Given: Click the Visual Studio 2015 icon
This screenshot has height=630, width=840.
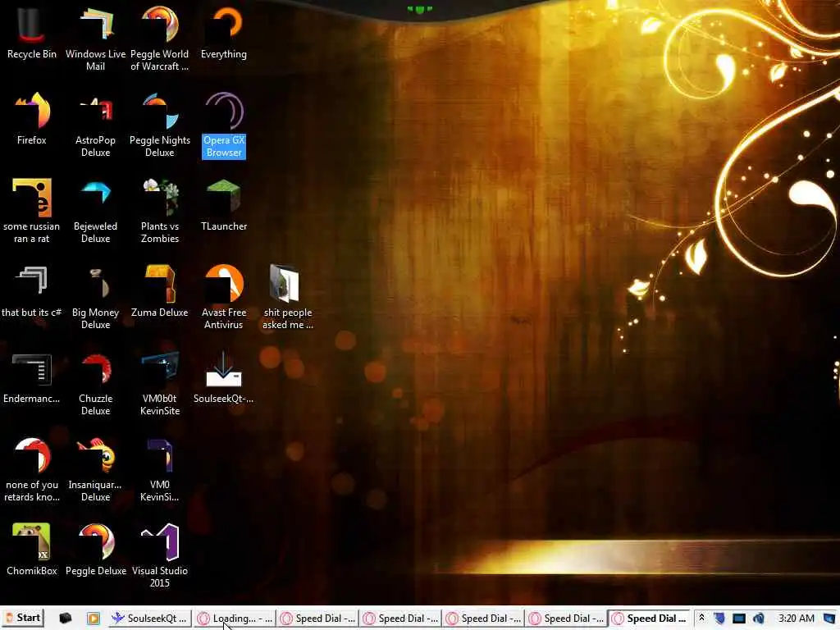Looking at the screenshot, I should (160, 556).
